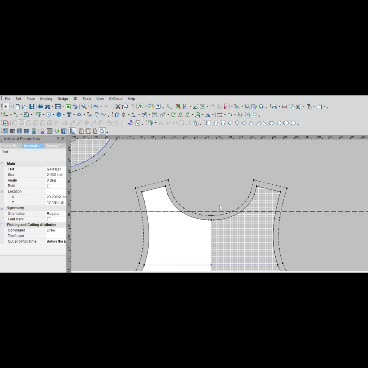Screen dimensions: 368x368
Task: Click the blue floppy-disk Save icon
Action: (32, 107)
